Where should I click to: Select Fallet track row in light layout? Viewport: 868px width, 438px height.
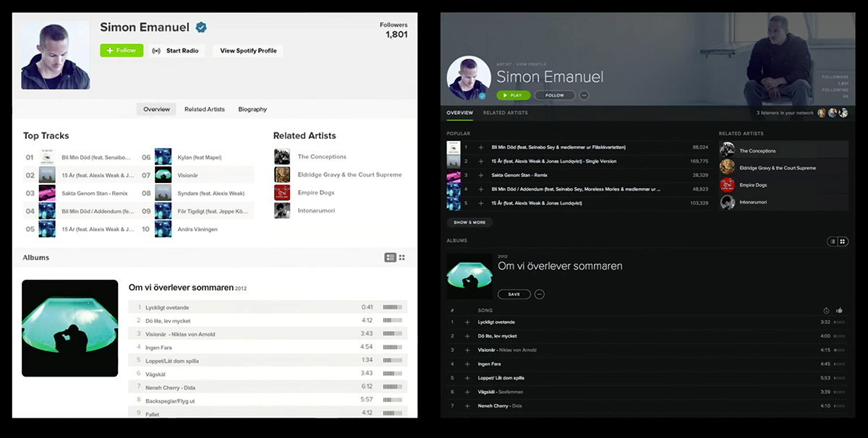[x=268, y=413]
